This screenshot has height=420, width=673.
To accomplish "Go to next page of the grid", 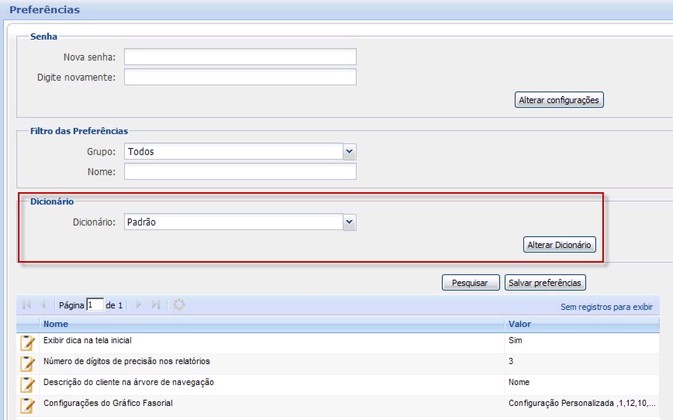I will click(x=139, y=305).
